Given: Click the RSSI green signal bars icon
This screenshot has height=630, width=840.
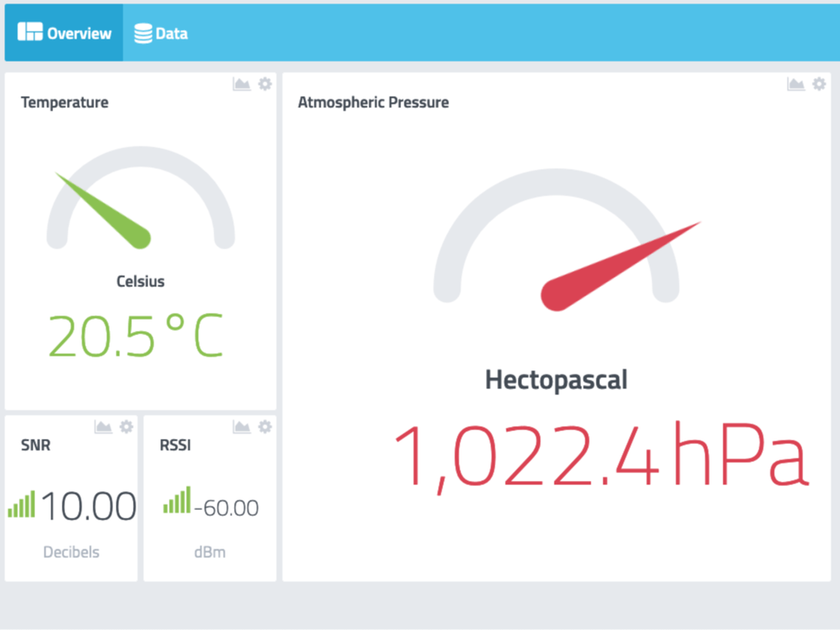Looking at the screenshot, I should click(x=177, y=500).
